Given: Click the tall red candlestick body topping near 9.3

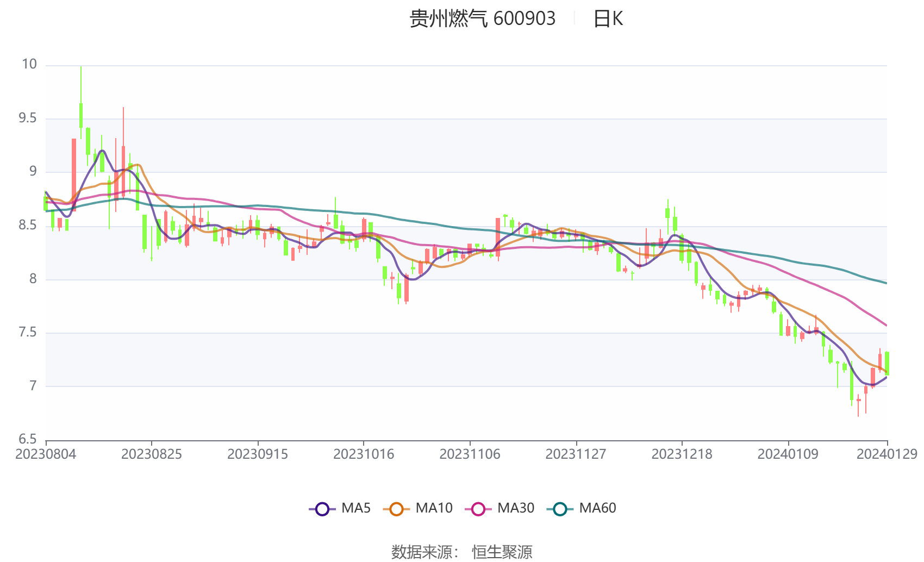Looking at the screenshot, I should (x=74, y=174).
